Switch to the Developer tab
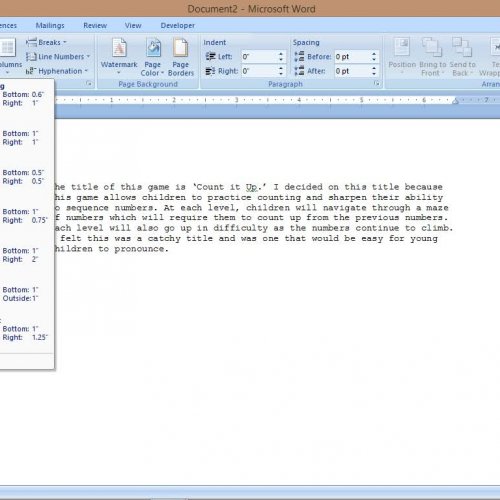This screenshot has height=500, width=500. tap(178, 25)
